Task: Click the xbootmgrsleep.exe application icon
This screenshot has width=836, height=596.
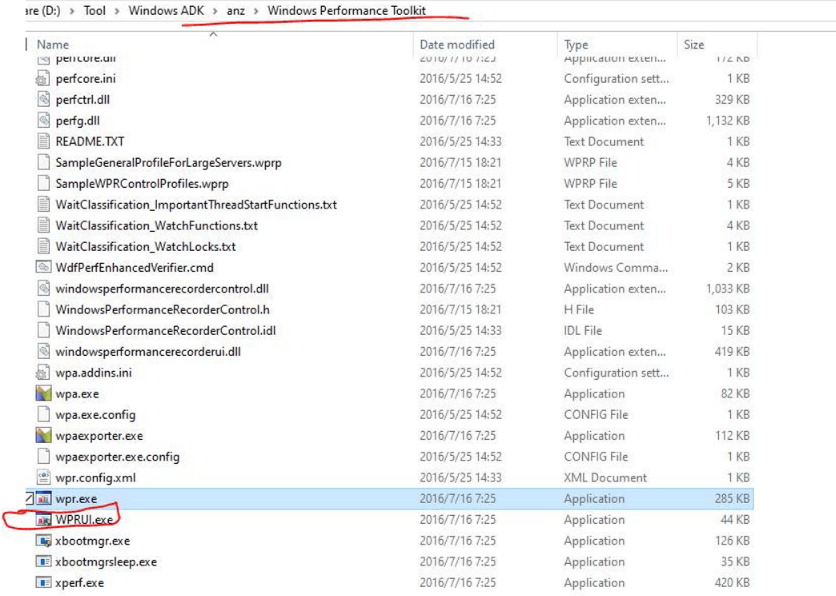Action: point(43,562)
